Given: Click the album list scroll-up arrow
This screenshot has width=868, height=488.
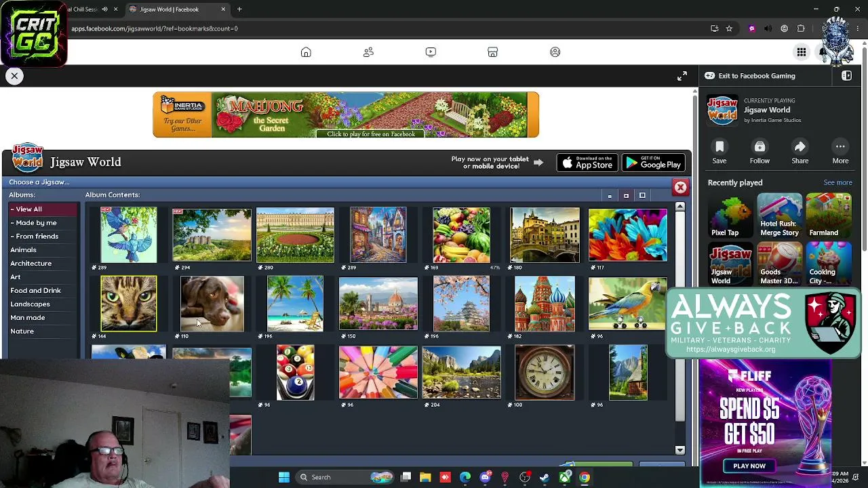Looking at the screenshot, I should coord(680,206).
